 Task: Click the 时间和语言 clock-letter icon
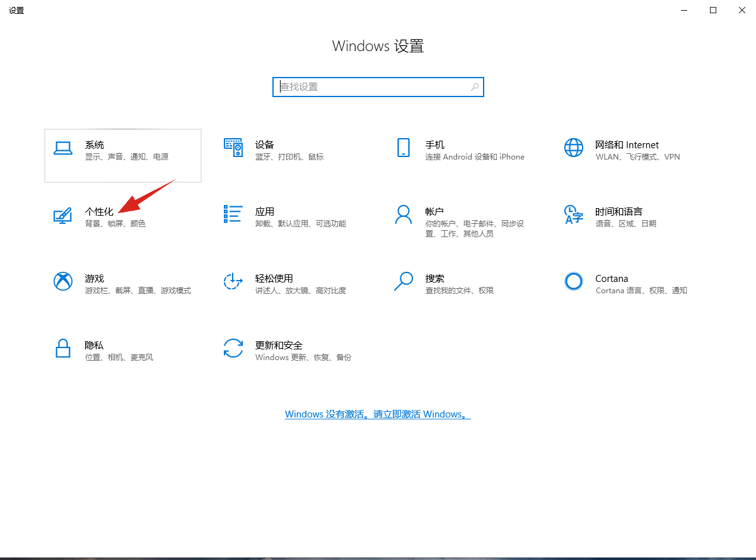coord(574,214)
